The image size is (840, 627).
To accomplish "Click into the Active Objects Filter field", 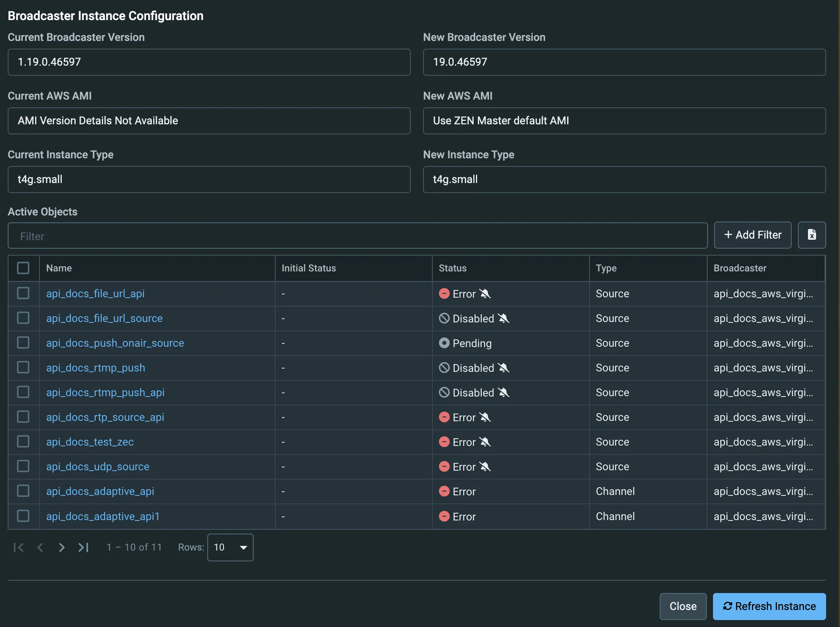I will tap(357, 236).
